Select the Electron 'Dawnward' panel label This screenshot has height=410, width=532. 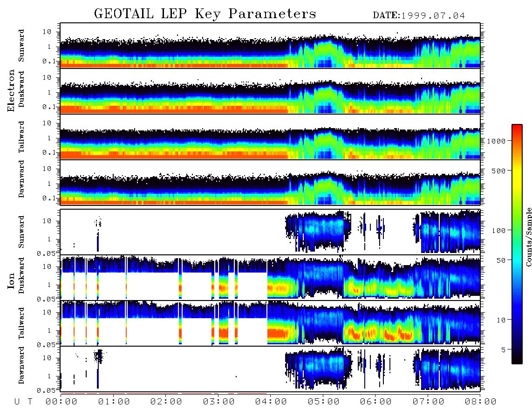click(21, 179)
